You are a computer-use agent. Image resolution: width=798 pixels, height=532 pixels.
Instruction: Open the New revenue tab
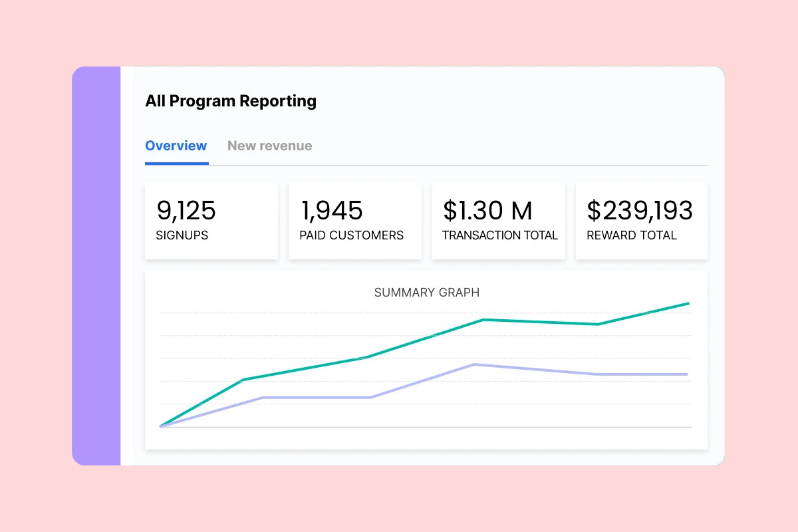[269, 146]
